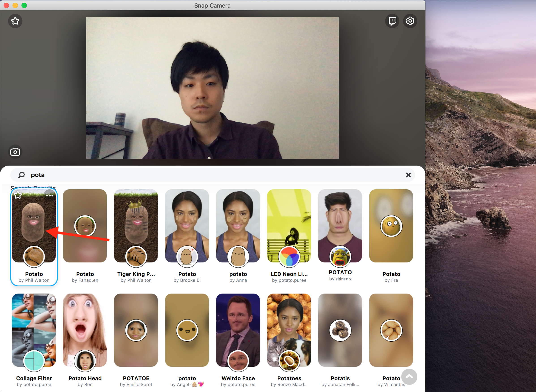Choose the Potato lens by Fahad.en
This screenshot has width=536, height=392.
(85, 226)
